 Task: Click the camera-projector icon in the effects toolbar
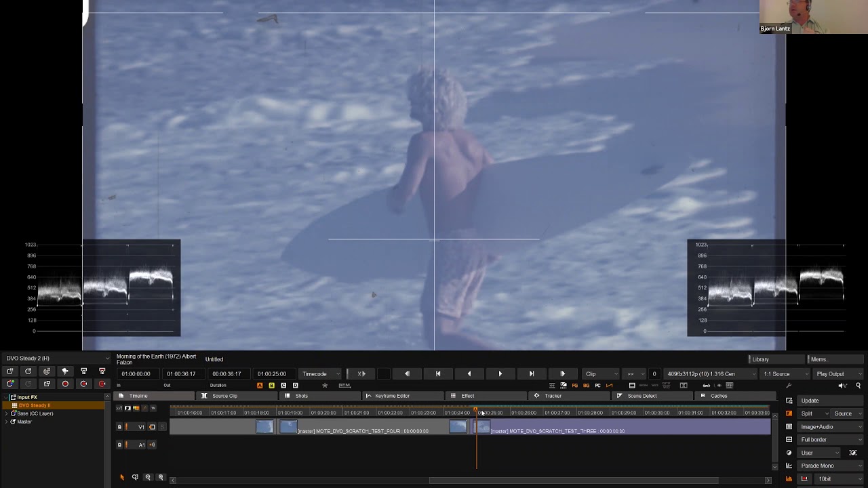[65, 371]
